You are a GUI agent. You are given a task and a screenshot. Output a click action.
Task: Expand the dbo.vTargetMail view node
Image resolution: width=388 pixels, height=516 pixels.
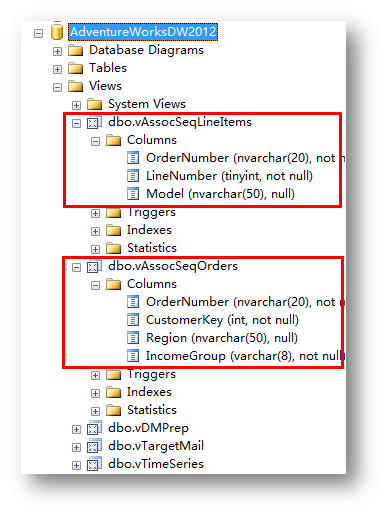tap(76, 447)
